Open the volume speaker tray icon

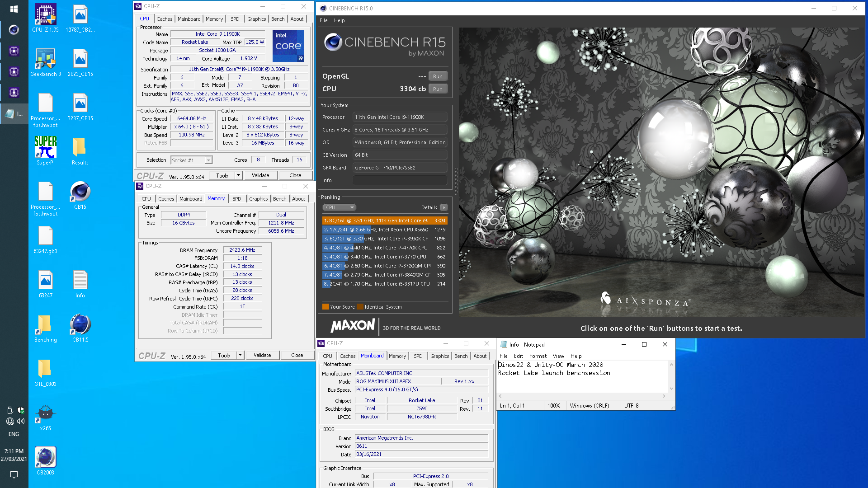coord(21,421)
